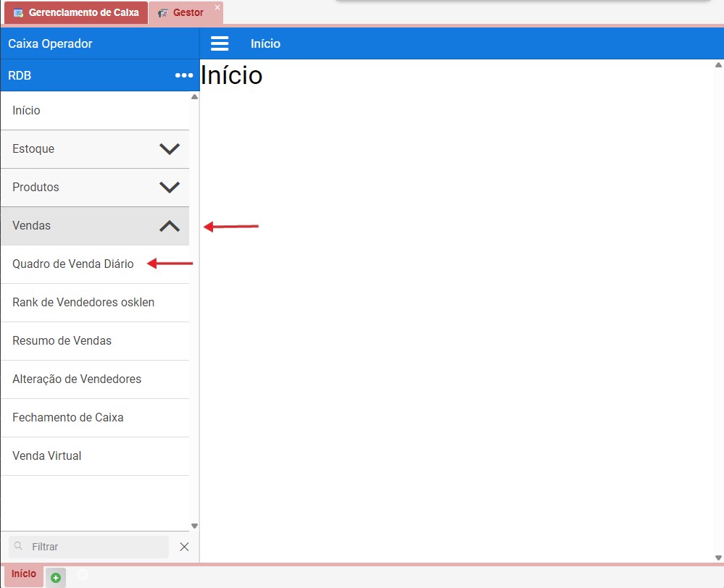Collapse the Vendas section
The image size is (724, 588).
coord(169,226)
